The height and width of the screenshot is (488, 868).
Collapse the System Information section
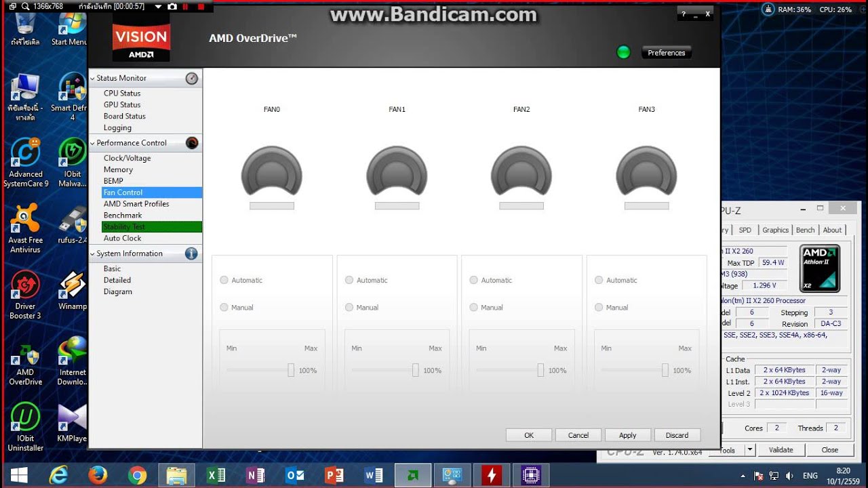tap(92, 254)
